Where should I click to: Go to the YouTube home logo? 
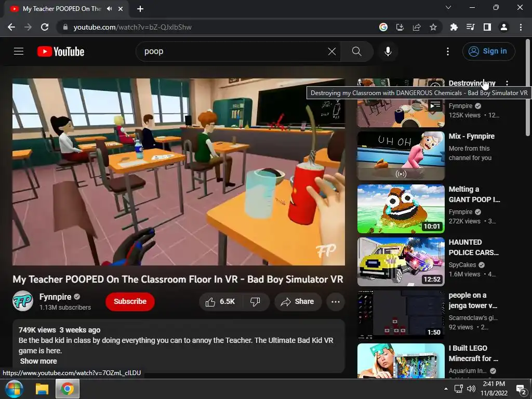pyautogui.click(x=61, y=51)
